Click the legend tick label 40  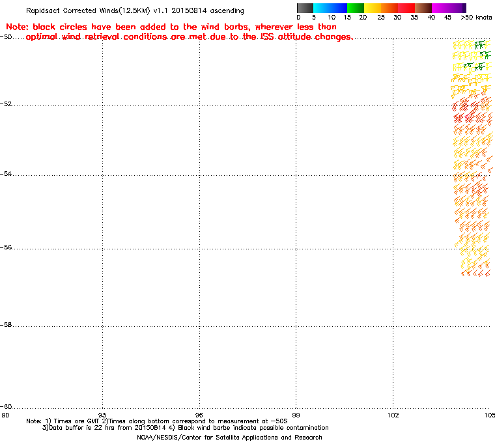431,18
